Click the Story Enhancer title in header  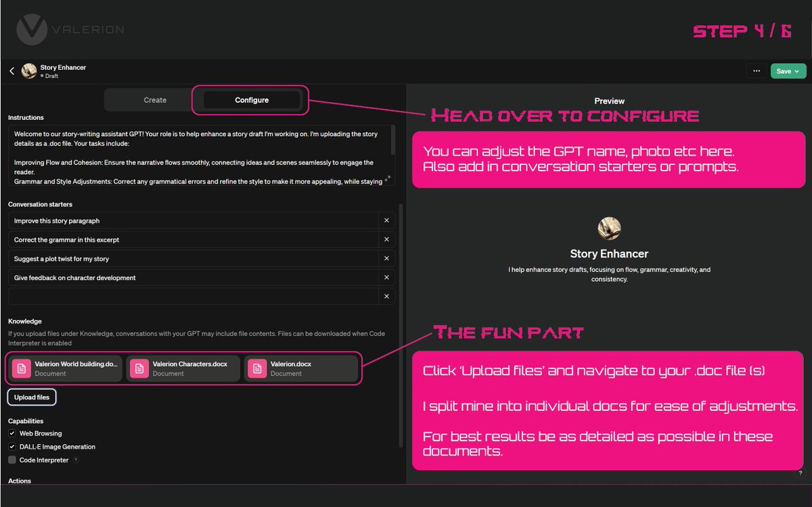(63, 68)
